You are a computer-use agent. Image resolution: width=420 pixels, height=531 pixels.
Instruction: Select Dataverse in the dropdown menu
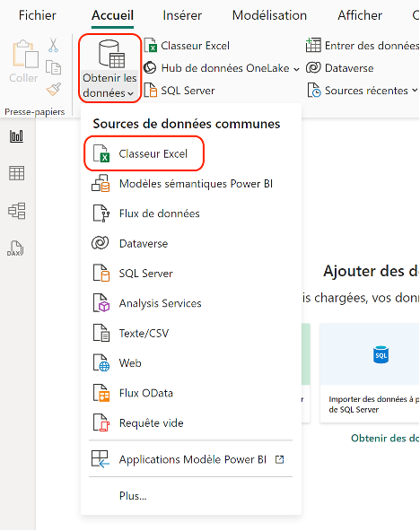pyautogui.click(x=190, y=243)
